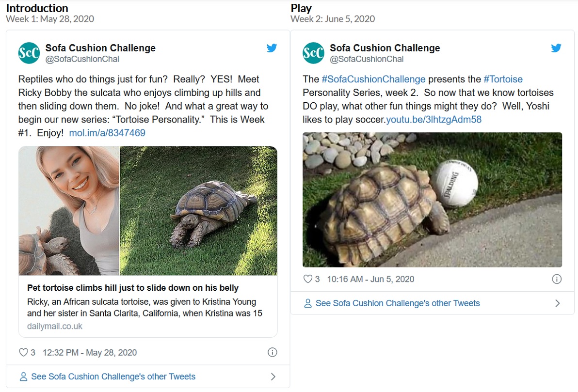This screenshot has width=578, height=392.
Task: Open See Sofa Cushion Challenge's other Tweets under second tweet
Action: (397, 303)
